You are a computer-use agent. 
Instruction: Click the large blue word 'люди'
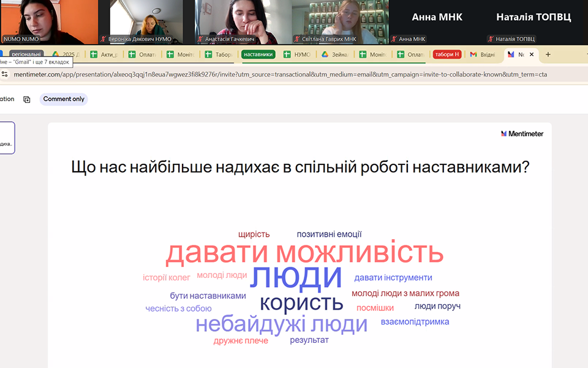[x=296, y=278]
